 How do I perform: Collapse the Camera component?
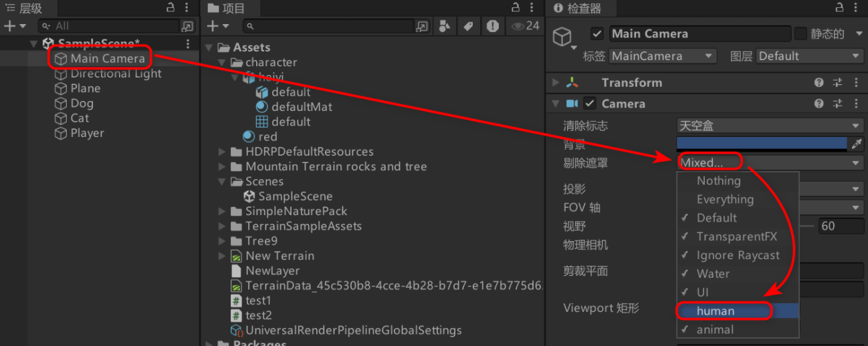coord(555,104)
